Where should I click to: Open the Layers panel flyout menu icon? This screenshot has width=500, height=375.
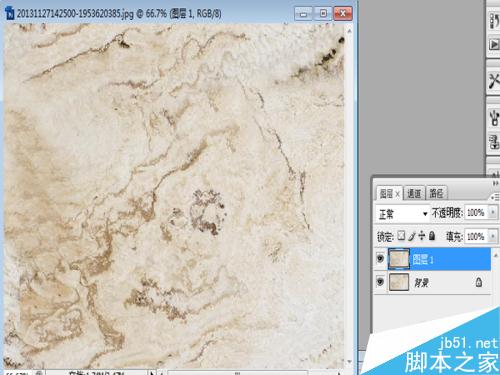496,197
